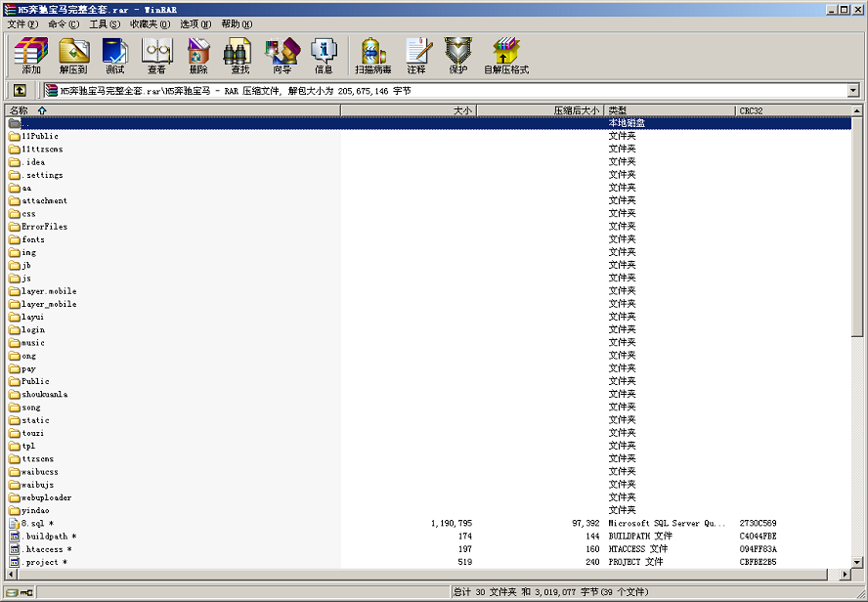The height and width of the screenshot is (602, 868).
Task: Launch the Wizard (向导) tool
Action: (x=282, y=56)
